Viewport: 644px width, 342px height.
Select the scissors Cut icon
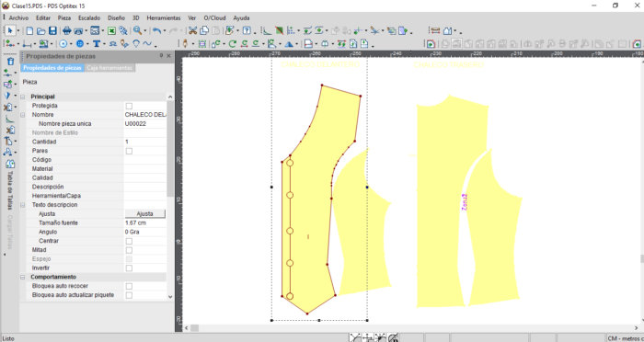[192, 30]
